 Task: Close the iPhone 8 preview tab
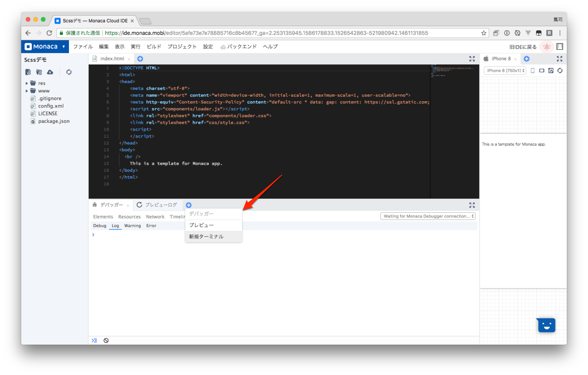coord(515,59)
